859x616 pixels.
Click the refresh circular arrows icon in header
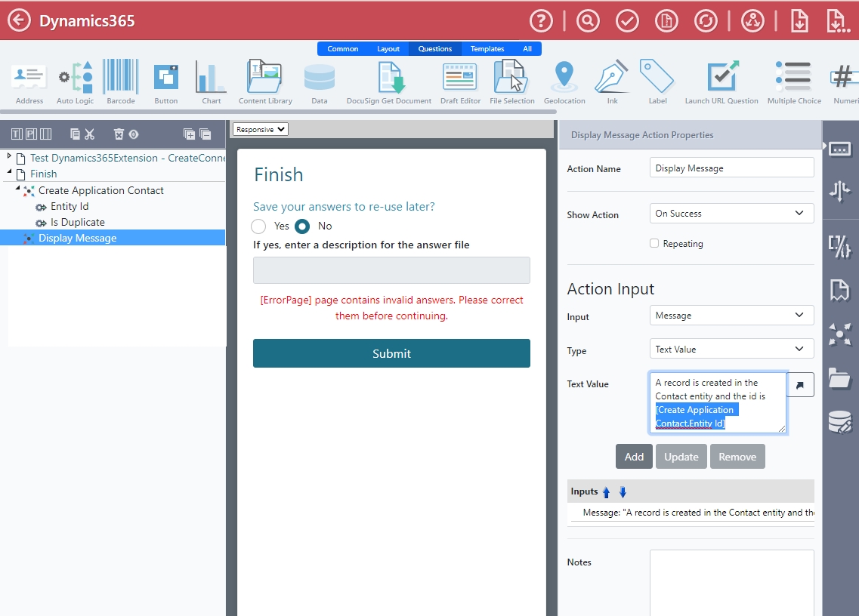click(706, 21)
